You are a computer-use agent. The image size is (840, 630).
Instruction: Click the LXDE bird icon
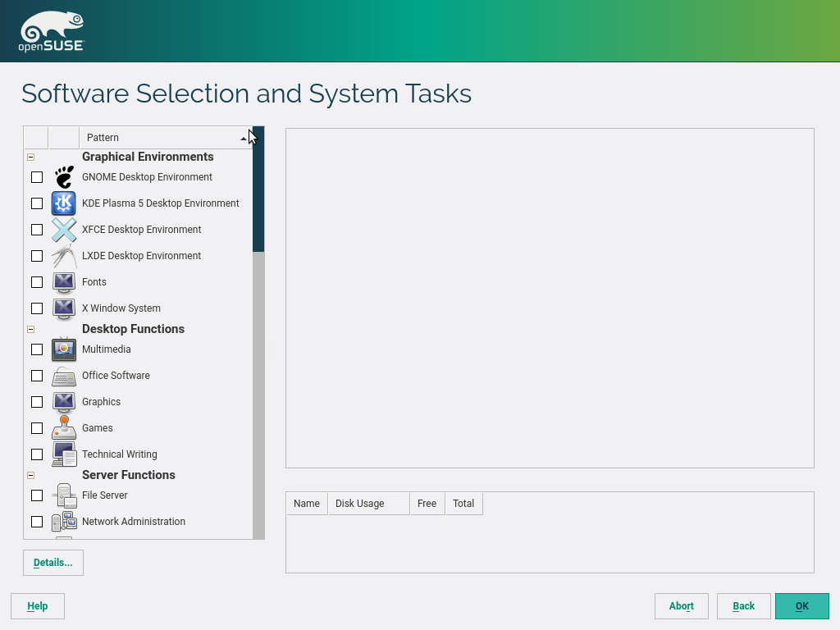pos(64,256)
